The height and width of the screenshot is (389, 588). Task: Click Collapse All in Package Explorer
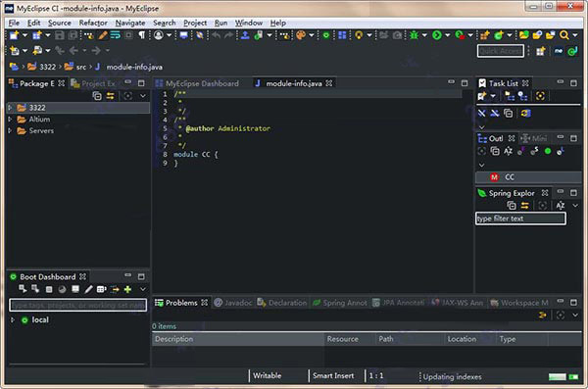(x=97, y=96)
